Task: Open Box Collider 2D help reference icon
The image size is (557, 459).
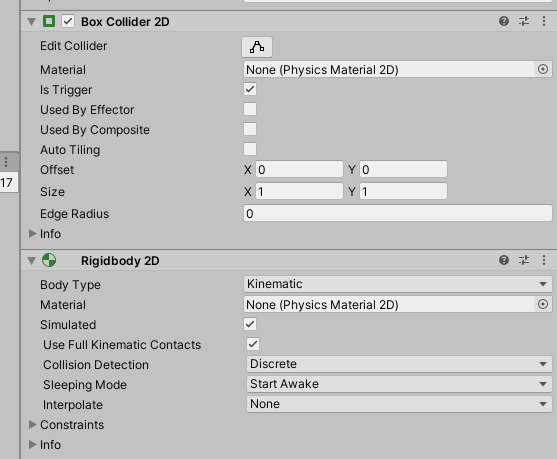Action: [x=504, y=21]
